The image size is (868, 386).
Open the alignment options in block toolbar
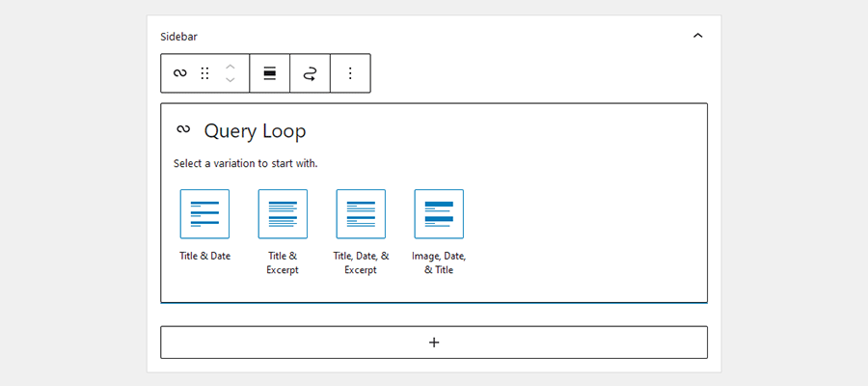tap(270, 73)
